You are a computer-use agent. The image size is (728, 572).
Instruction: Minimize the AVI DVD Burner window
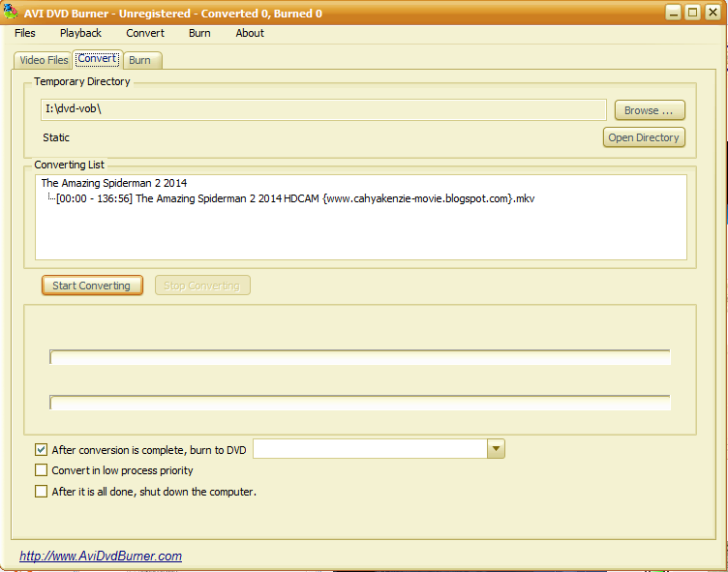click(x=673, y=13)
